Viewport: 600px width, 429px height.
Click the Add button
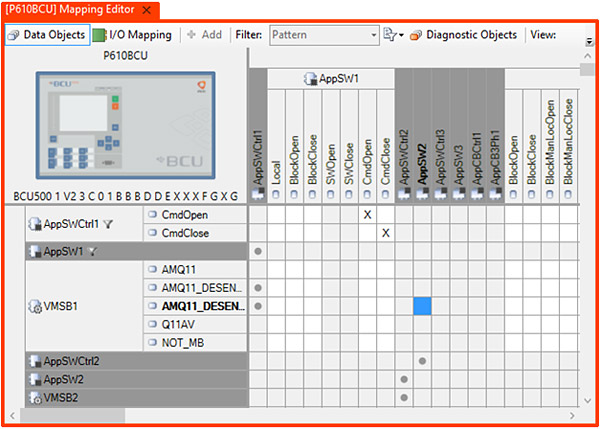204,35
